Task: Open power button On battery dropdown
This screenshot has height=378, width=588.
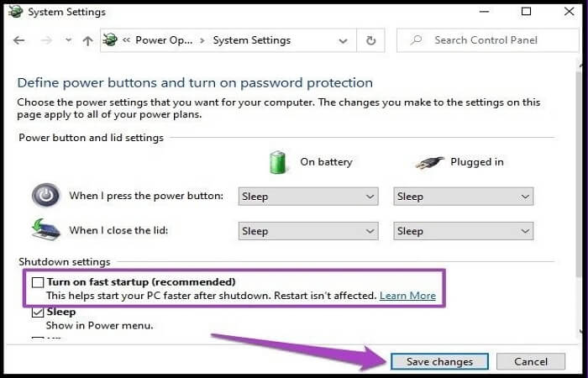Action: coord(308,197)
